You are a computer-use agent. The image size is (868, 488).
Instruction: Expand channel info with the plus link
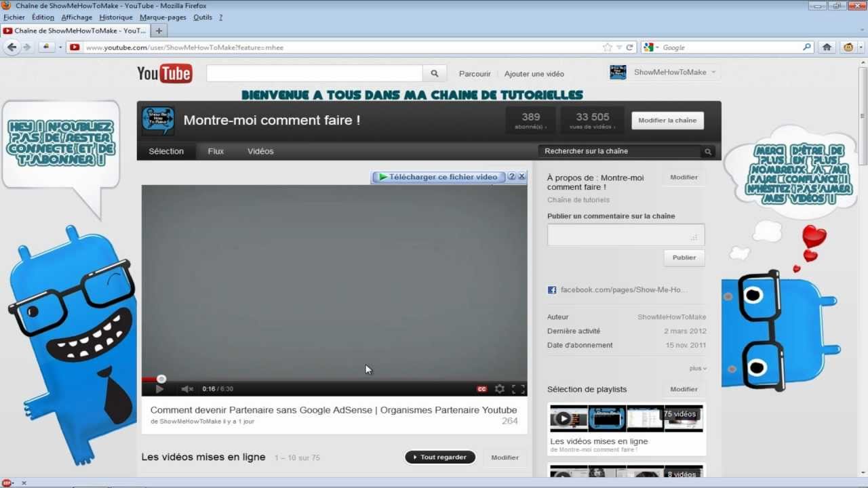coord(698,369)
